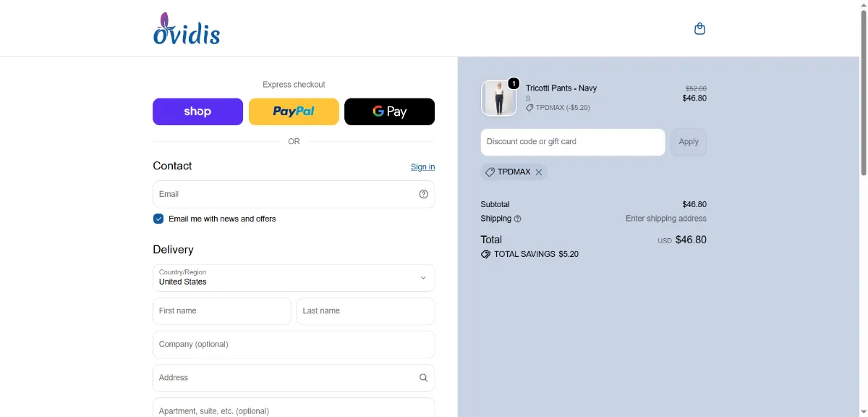This screenshot has height=417, width=868.
Task: Click the Apply discount button
Action: click(x=689, y=142)
